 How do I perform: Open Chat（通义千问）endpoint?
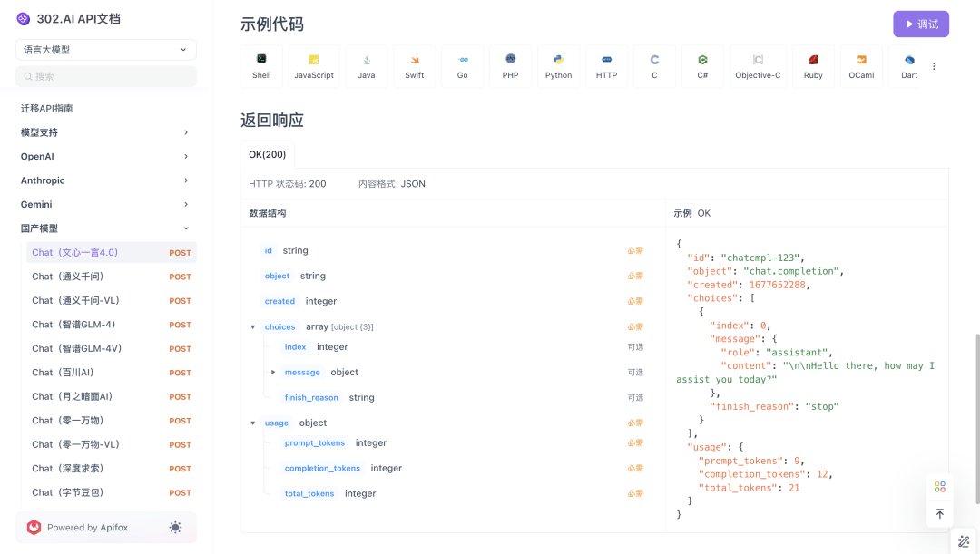pyautogui.click(x=112, y=277)
